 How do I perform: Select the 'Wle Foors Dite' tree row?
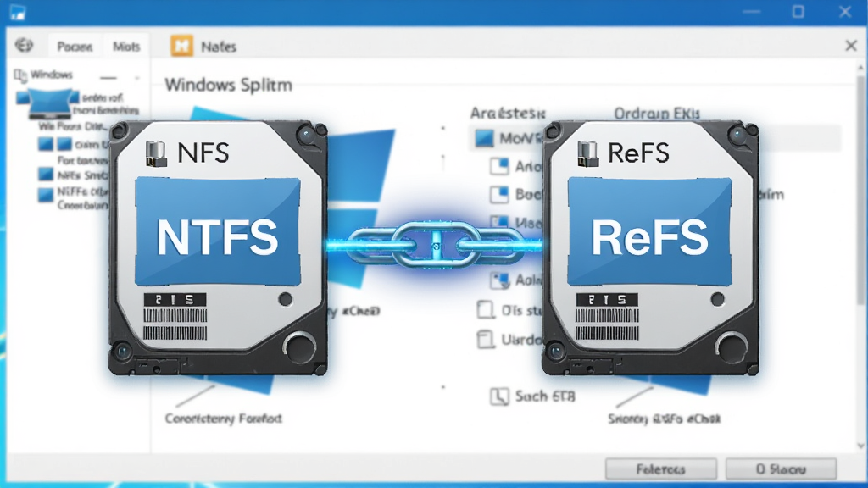point(72,127)
